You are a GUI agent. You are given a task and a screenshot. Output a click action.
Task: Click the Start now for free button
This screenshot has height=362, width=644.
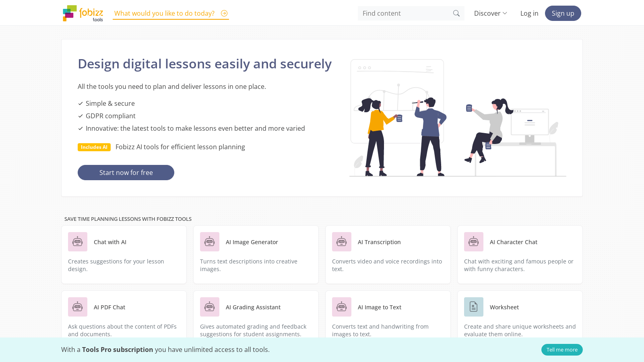(126, 173)
